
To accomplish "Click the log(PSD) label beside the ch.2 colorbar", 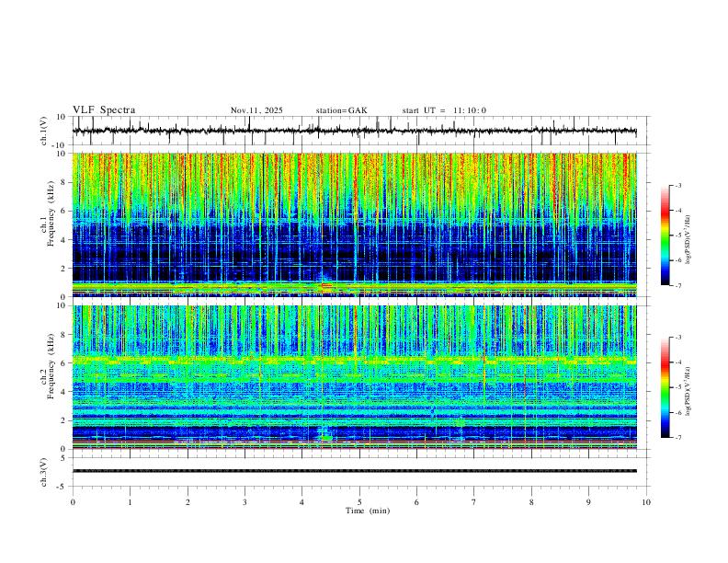I will coord(688,392).
